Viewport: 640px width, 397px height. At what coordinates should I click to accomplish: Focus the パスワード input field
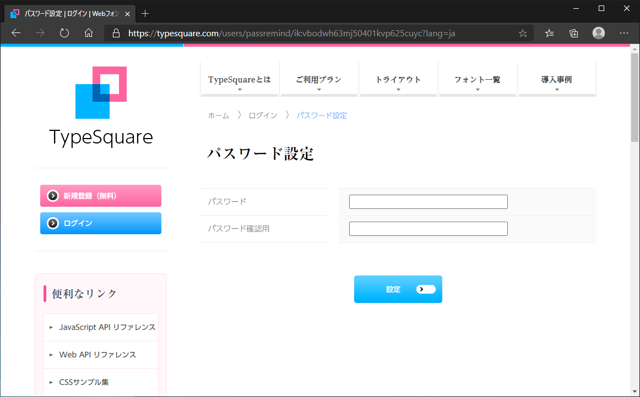tap(428, 202)
